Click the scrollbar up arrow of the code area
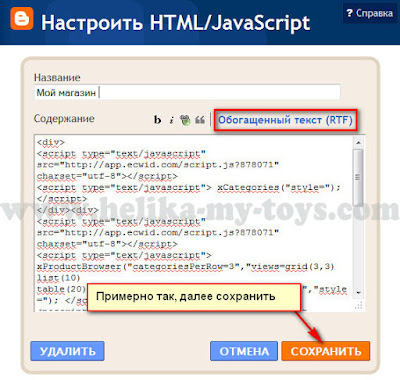 pyautogui.click(x=359, y=143)
